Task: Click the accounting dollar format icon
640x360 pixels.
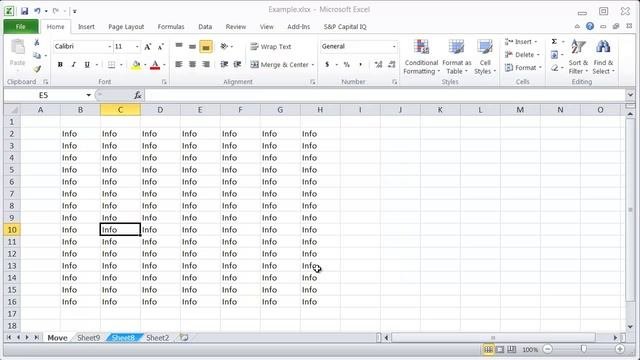Action: point(327,64)
